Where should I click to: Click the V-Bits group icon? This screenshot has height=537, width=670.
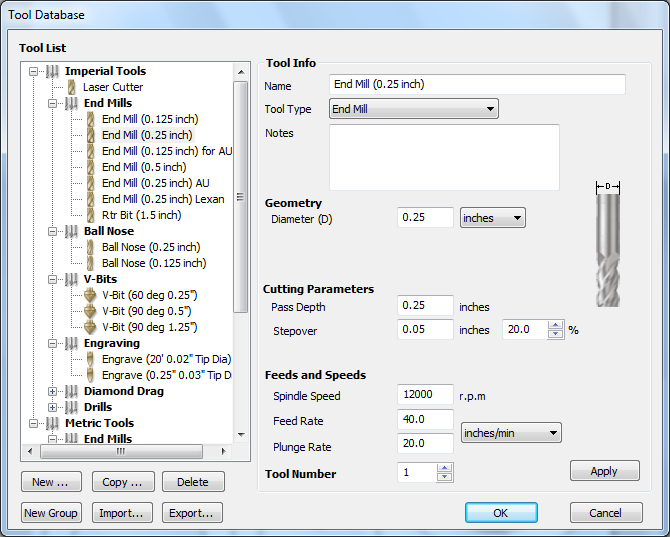[71, 279]
